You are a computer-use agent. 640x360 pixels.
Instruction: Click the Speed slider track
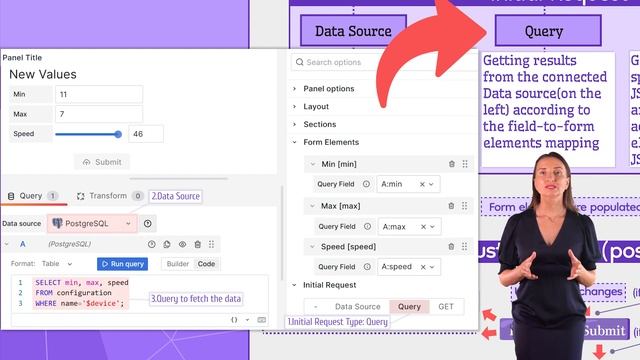88,134
